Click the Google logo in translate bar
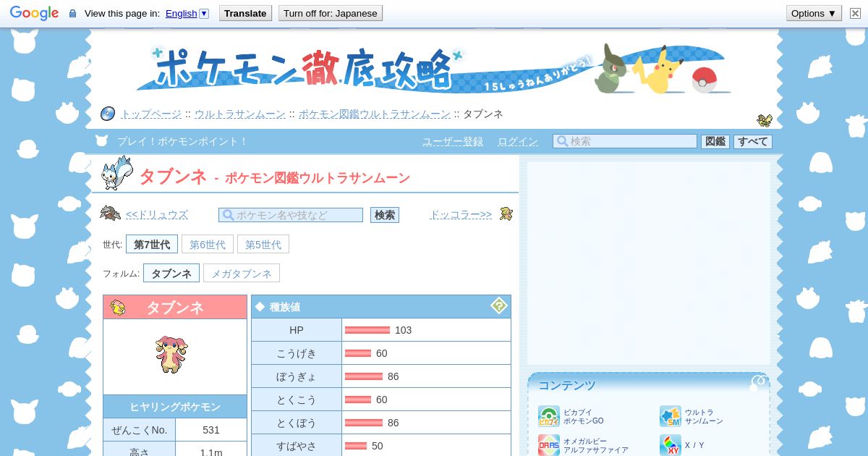 (x=34, y=13)
